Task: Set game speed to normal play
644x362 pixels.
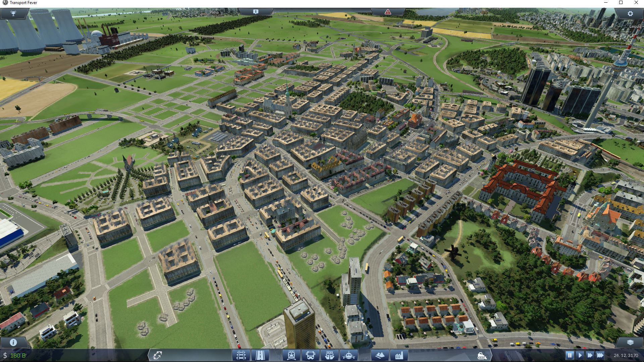Action: (x=580, y=355)
